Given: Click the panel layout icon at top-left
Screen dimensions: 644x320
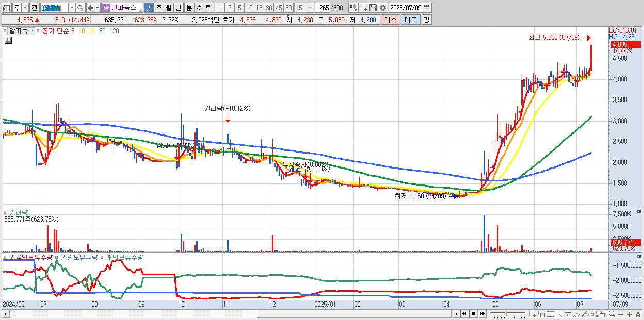Looking at the screenshot, I should tap(6, 8).
